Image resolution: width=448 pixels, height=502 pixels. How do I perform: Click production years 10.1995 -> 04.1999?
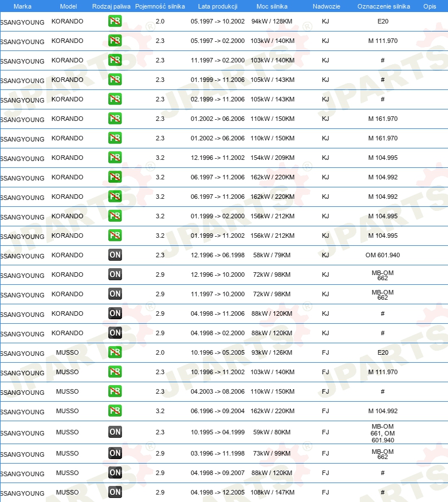click(x=218, y=432)
